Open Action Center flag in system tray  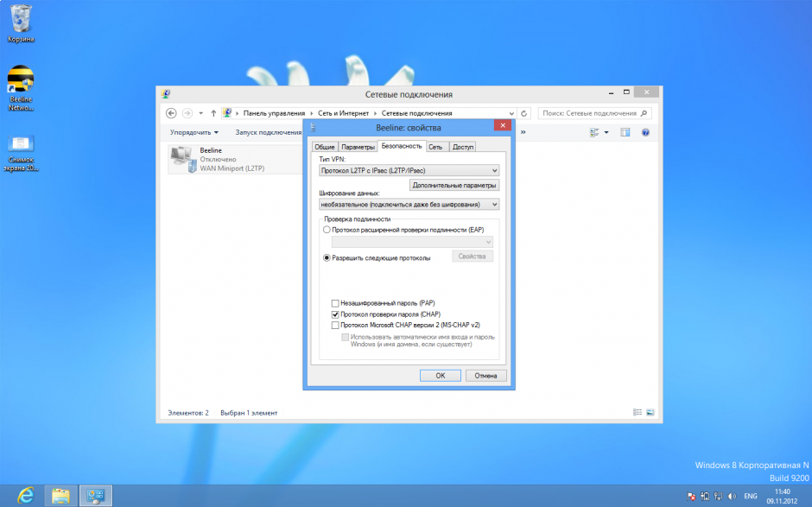point(691,496)
